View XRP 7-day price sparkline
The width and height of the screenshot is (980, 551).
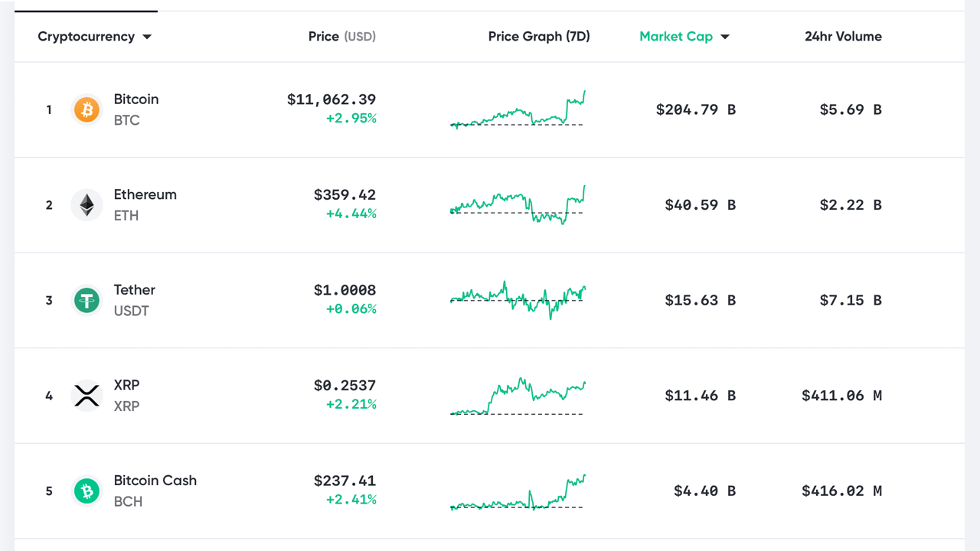[518, 396]
